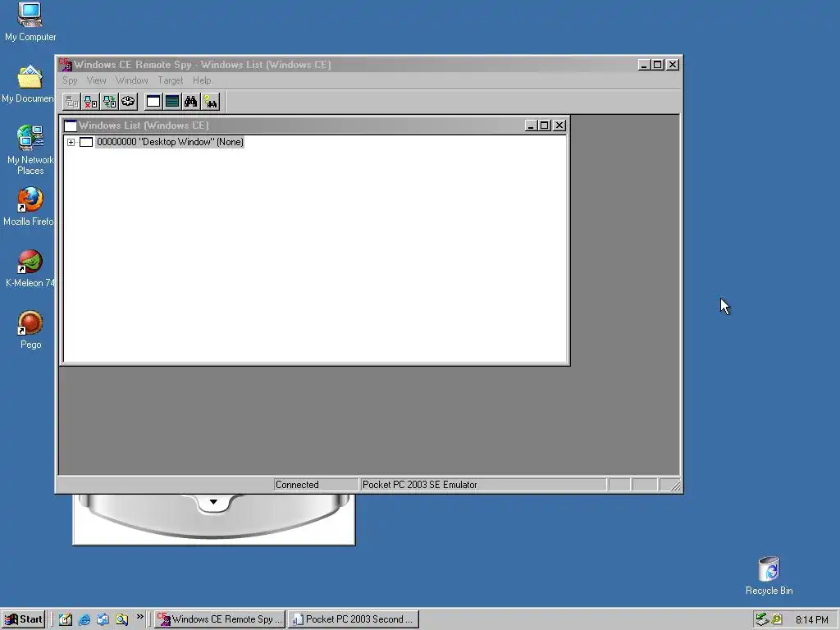
Task: Open the View menu
Action: tap(96, 80)
